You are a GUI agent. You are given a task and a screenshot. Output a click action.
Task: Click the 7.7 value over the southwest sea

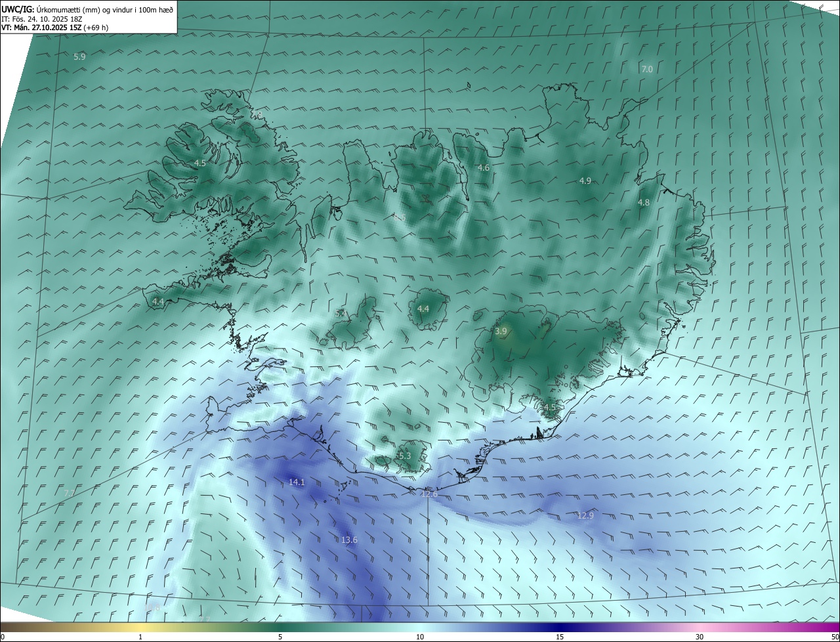tap(70, 493)
